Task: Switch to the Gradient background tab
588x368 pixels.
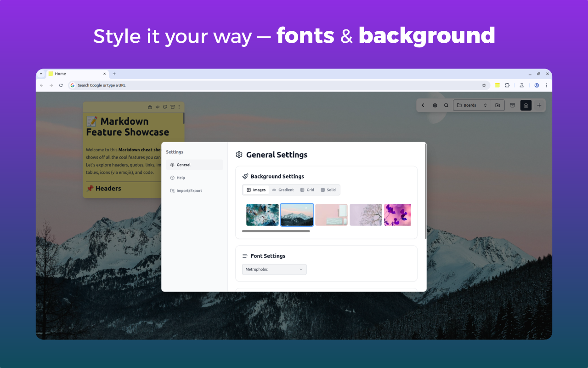Action: pyautogui.click(x=283, y=190)
